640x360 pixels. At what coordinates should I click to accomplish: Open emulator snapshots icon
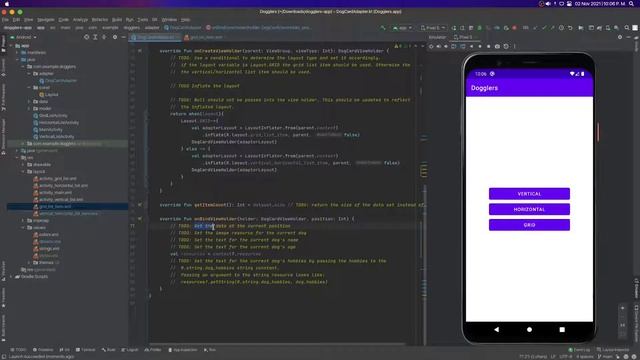(x=506, y=47)
